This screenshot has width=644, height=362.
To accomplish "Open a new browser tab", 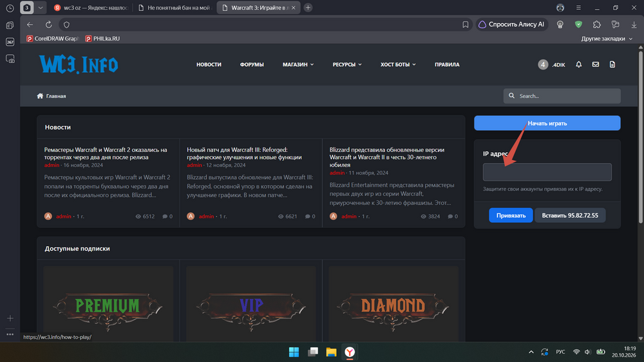I will [308, 8].
